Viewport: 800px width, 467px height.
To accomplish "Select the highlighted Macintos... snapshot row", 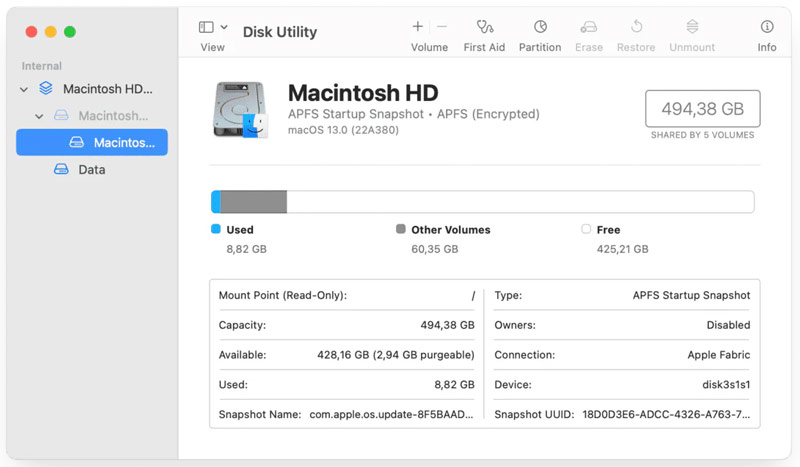I will click(x=92, y=142).
